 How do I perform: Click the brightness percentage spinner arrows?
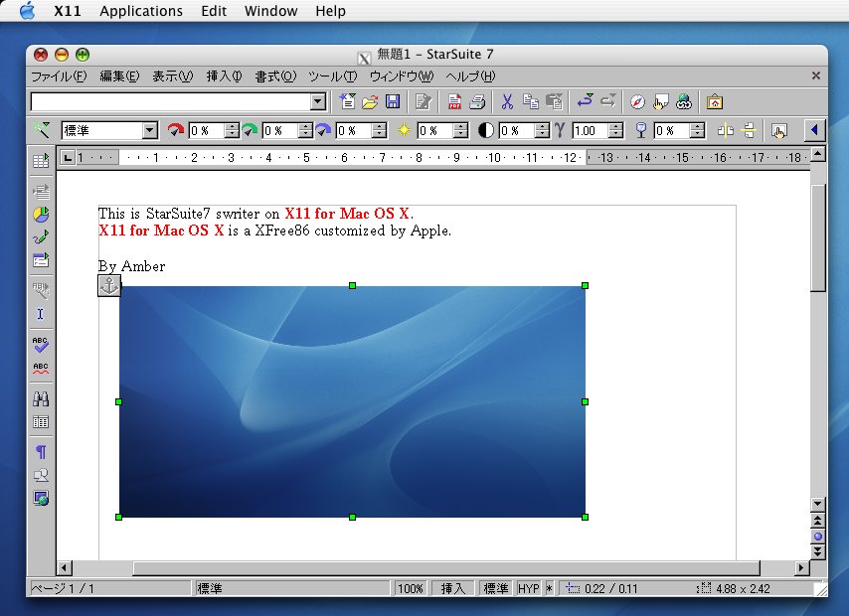point(460,130)
